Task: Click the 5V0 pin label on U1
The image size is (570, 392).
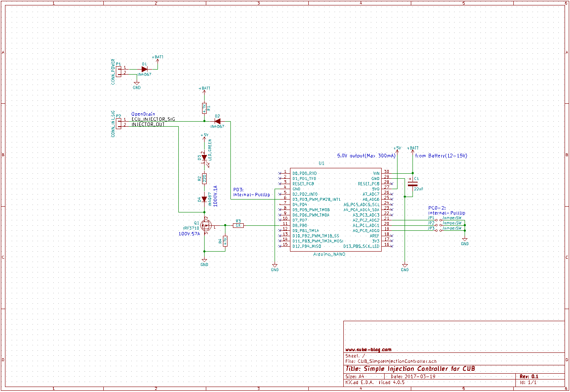Action: tap(376, 189)
